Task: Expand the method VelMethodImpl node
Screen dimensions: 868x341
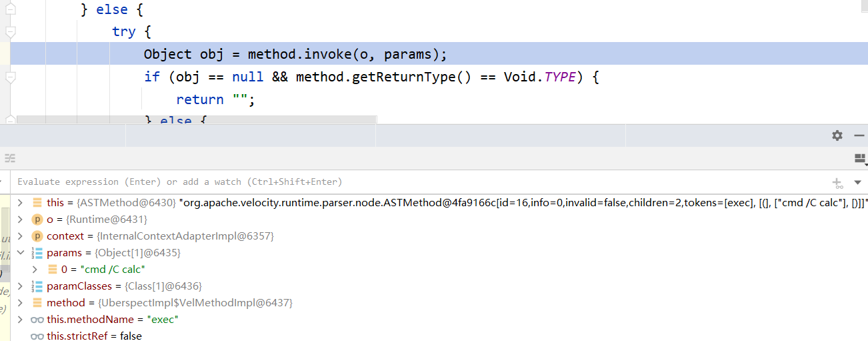Action: pos(20,303)
